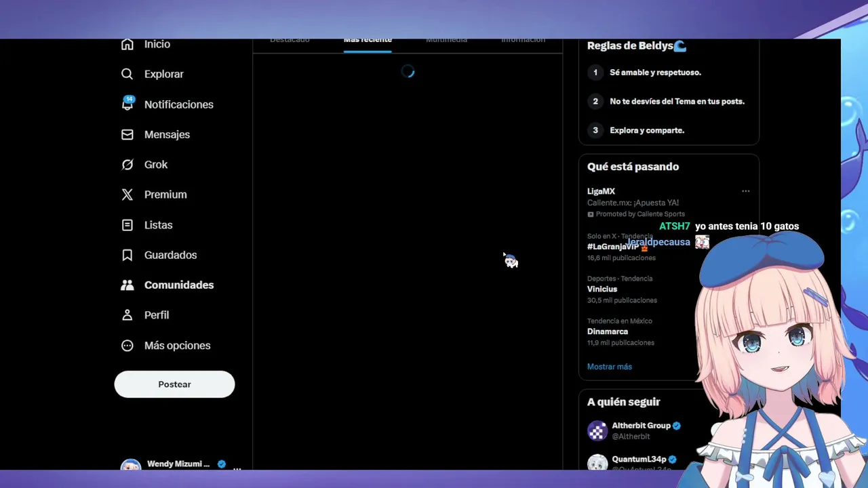The height and width of the screenshot is (488, 868).
Task: Open the Más opciones circle icon
Action: 127,345
